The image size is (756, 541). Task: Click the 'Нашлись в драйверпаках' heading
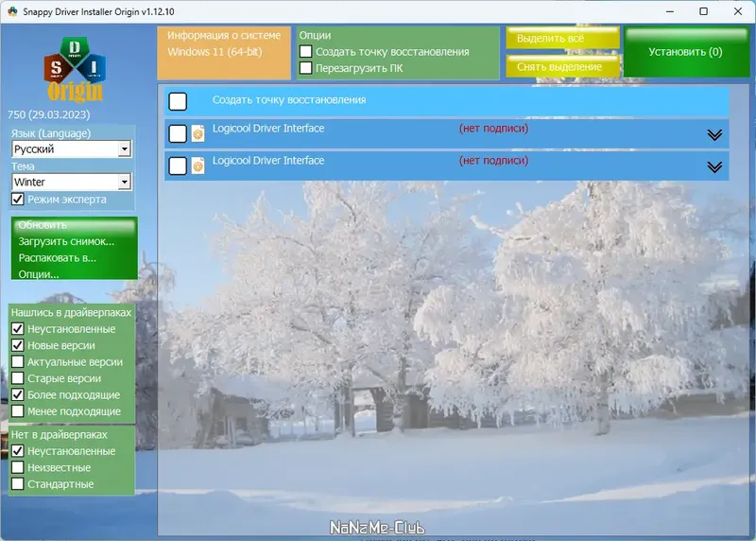coord(72,312)
